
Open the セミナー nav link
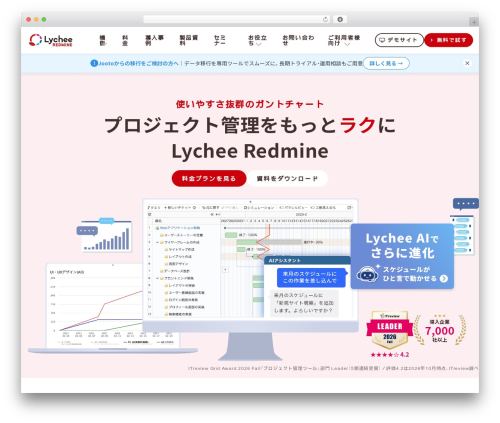tap(220, 40)
